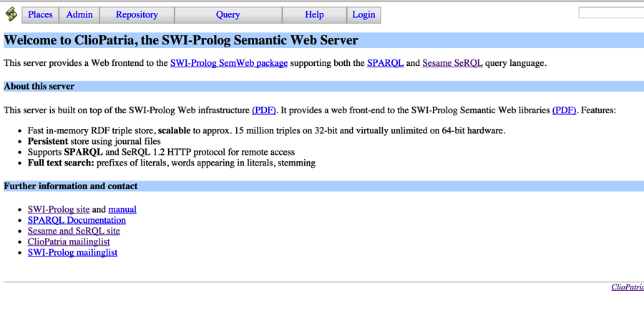Click the 'Persistent store using journal files' bullet

tap(94, 141)
